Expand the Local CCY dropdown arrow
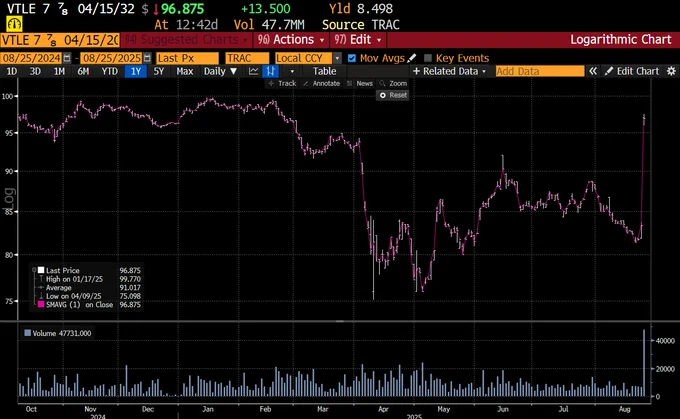This screenshot has width=680, height=419. (x=337, y=58)
